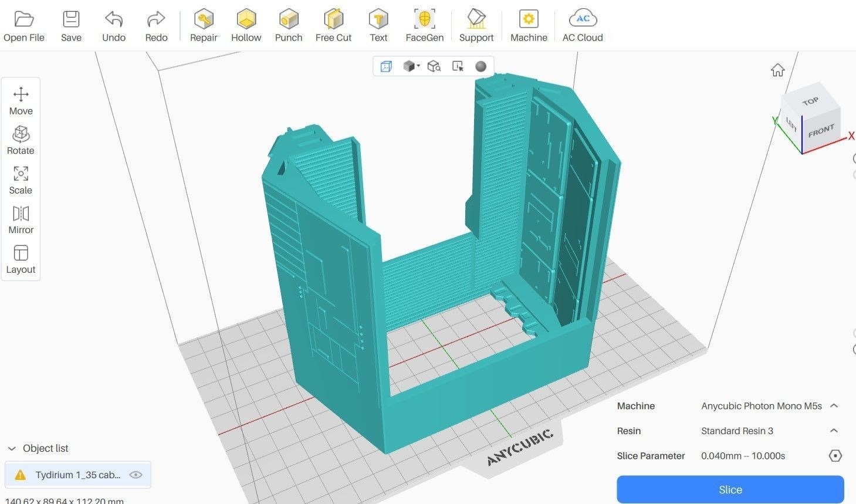Open the solid cube view dropdown
The image size is (856, 504).
pos(411,66)
